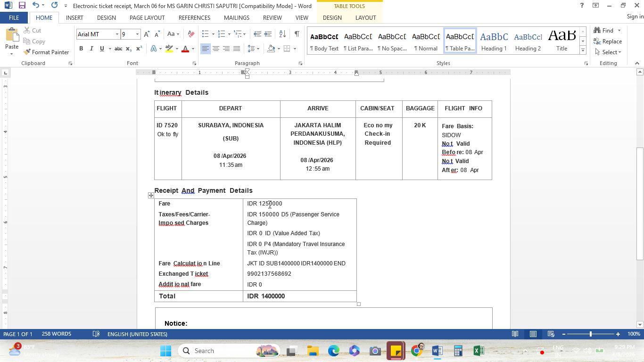This screenshot has height=362, width=644.
Task: Click the zoom slider handle
Action: pyautogui.click(x=590, y=334)
